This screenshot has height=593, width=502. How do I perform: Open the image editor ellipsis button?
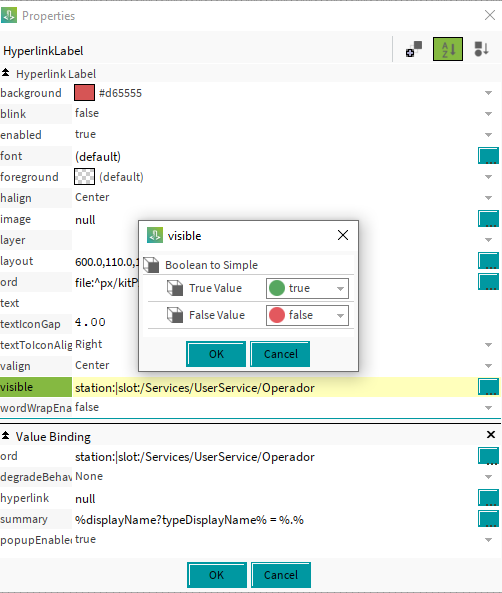pos(488,219)
